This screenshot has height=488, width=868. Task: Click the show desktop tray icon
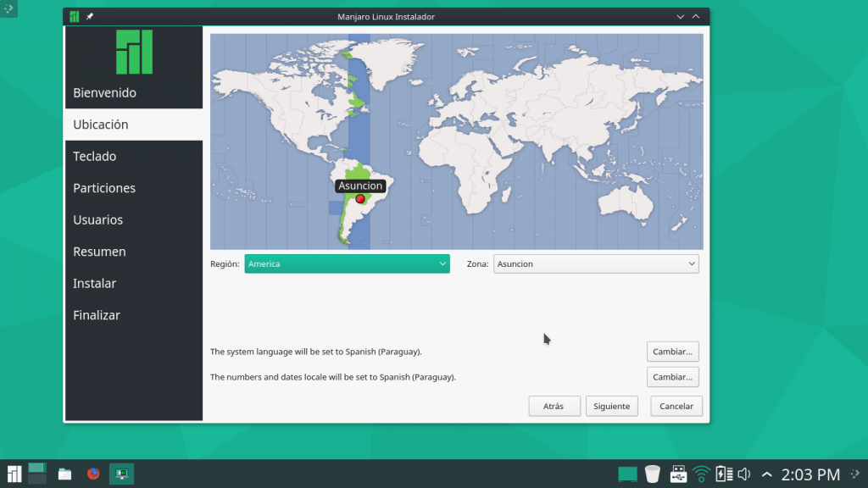point(627,474)
